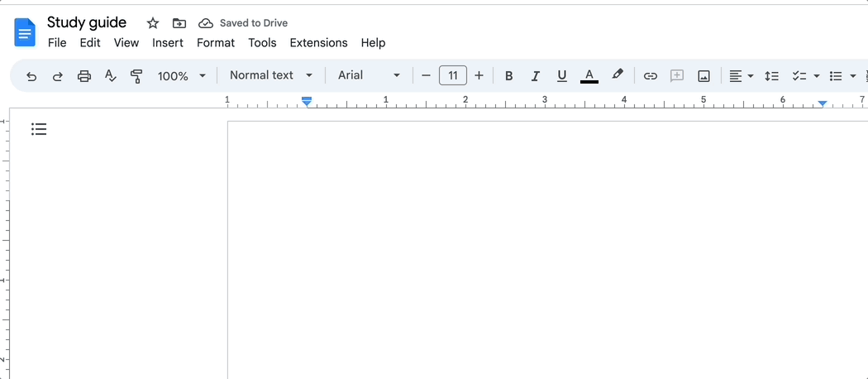Star the Study guide document
Image resolution: width=868 pixels, height=379 pixels.
153,23
